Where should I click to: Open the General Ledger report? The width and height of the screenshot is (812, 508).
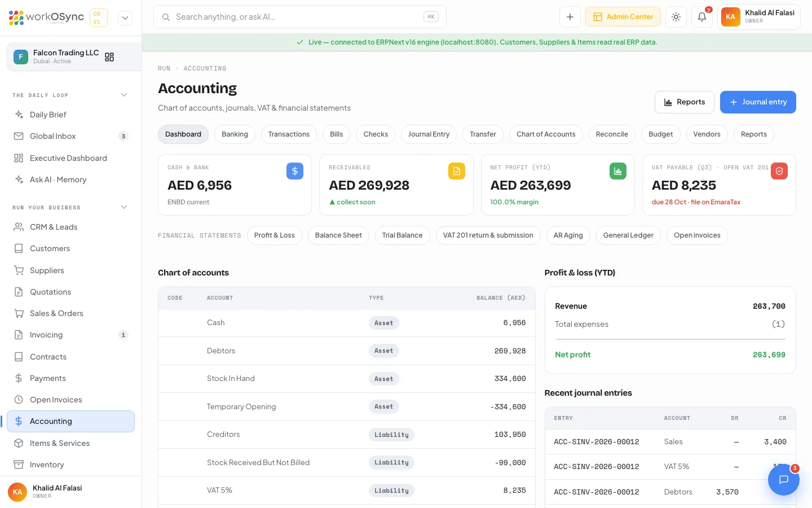tap(628, 235)
